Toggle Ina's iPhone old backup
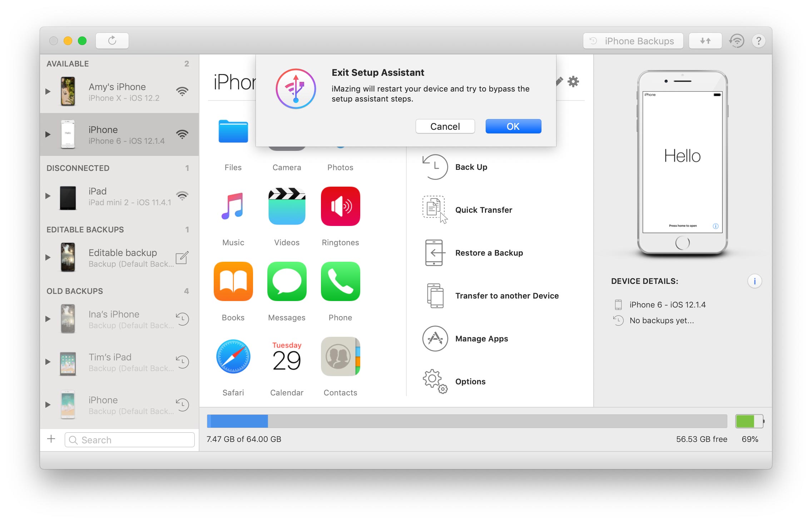Screen dimensions: 812x522 click(50, 313)
